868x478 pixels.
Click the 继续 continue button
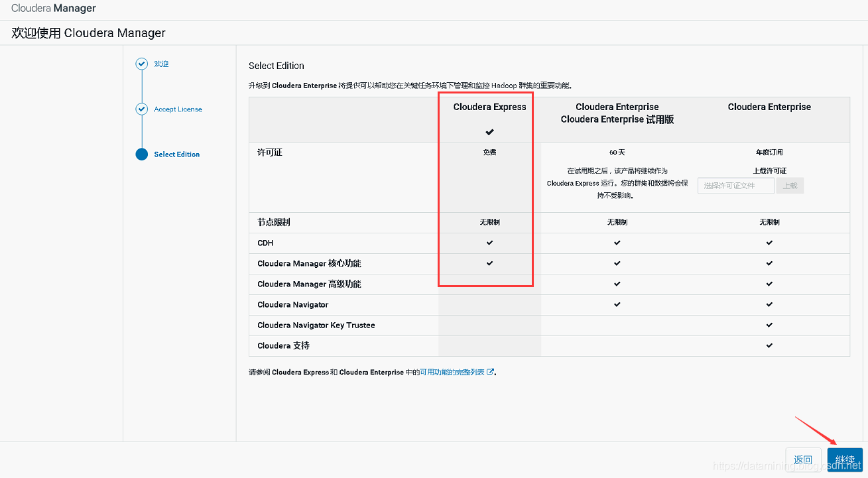845,459
